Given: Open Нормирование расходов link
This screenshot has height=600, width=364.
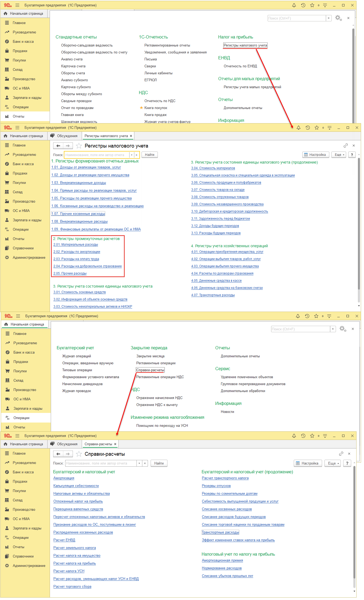Looking at the screenshot, I should tap(222, 568).
